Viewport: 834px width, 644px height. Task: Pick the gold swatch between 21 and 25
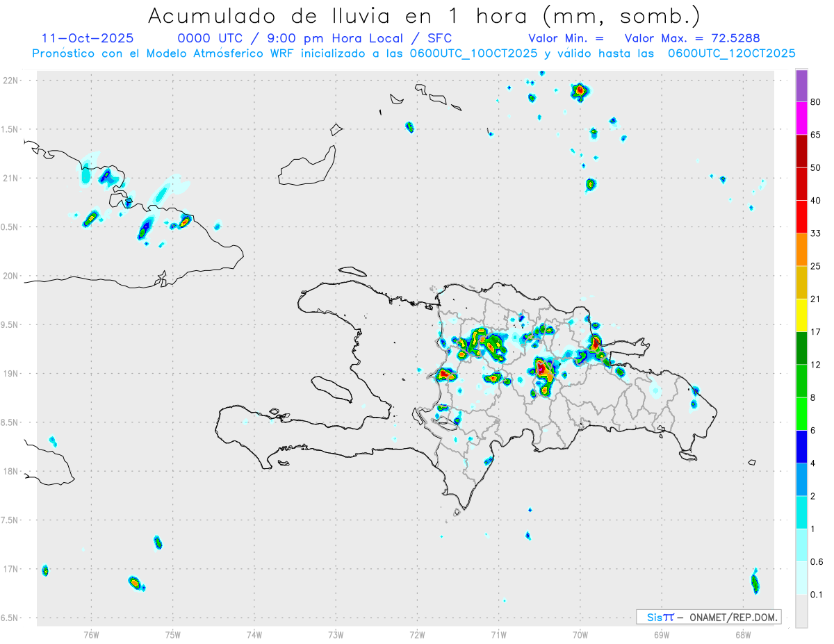click(802, 282)
